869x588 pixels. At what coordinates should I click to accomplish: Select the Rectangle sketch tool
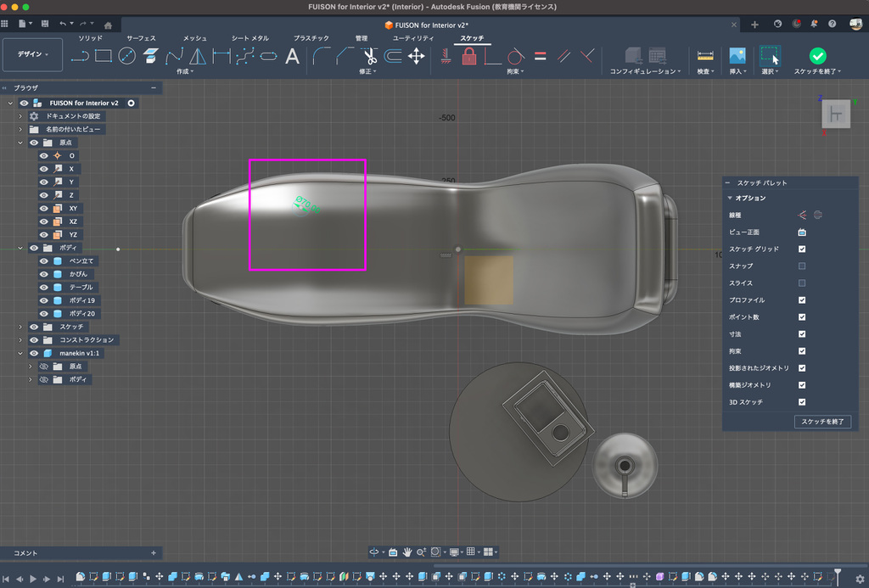tap(104, 57)
